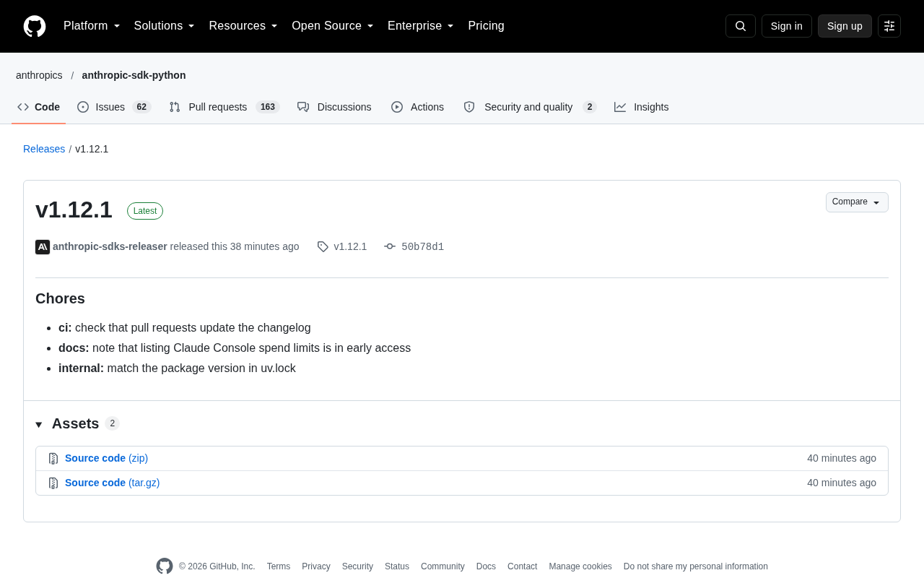Switch to the Code tab

[x=39, y=107]
